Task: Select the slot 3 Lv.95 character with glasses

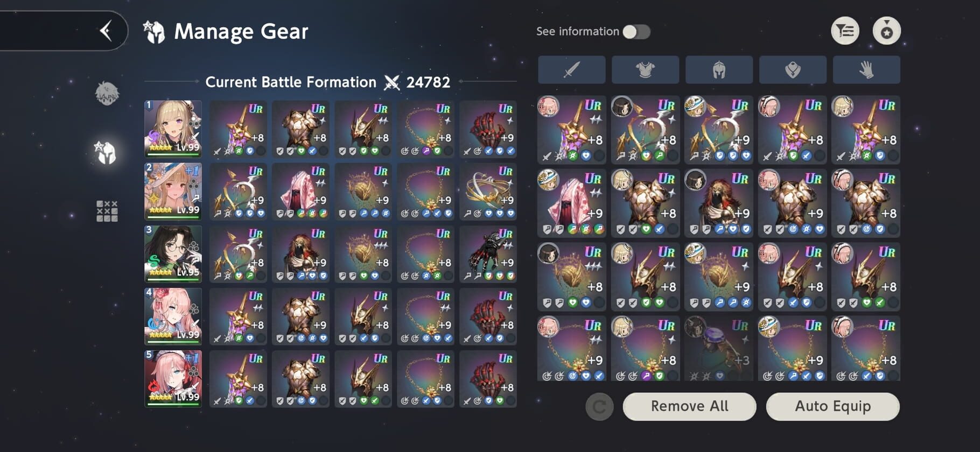Action: [173, 253]
